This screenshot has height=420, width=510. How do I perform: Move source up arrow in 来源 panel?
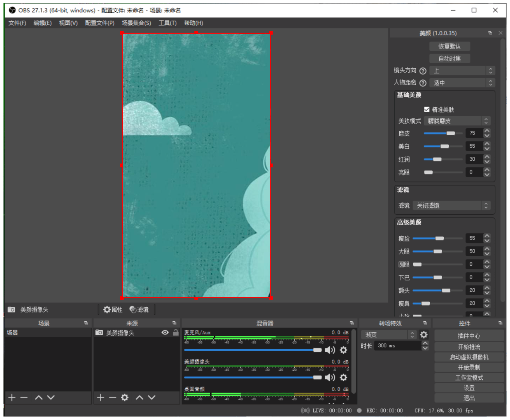tap(140, 398)
